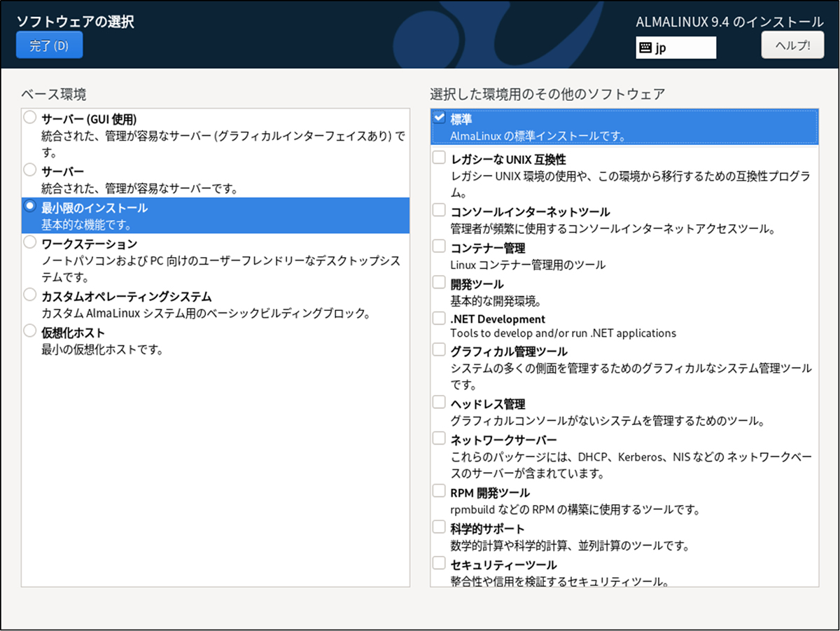Choose 最小限のインストール radio option
The image size is (840, 631).
coord(29,207)
